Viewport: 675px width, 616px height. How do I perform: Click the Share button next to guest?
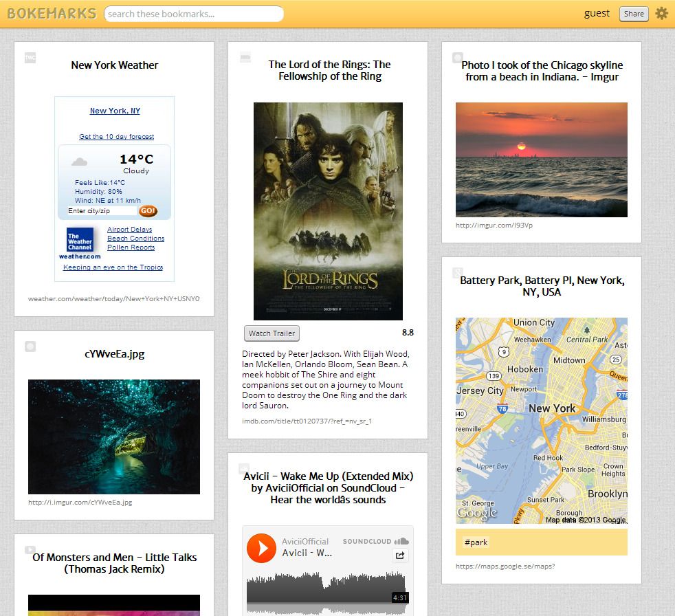(633, 13)
